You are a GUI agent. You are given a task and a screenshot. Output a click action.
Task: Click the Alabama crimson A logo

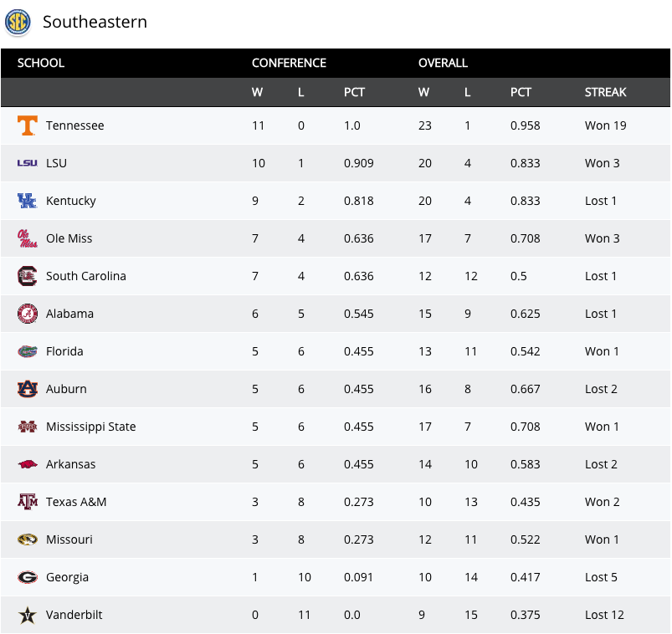[28, 314]
